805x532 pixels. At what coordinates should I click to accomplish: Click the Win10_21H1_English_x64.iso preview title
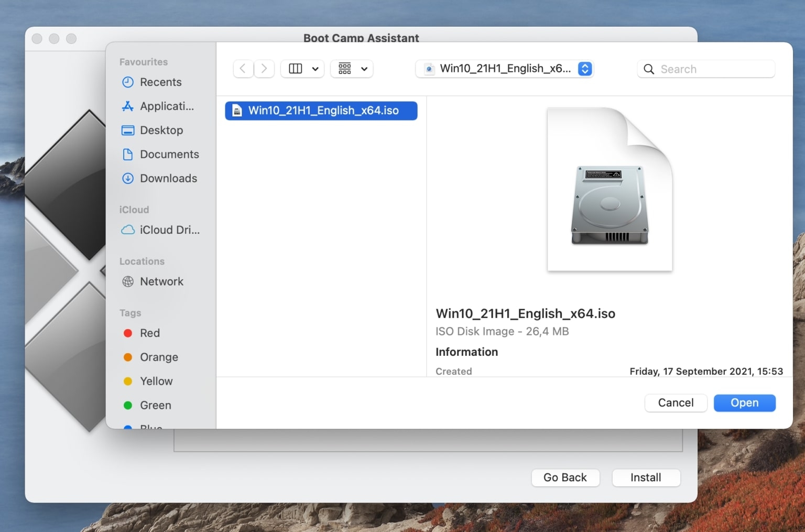[x=526, y=313]
